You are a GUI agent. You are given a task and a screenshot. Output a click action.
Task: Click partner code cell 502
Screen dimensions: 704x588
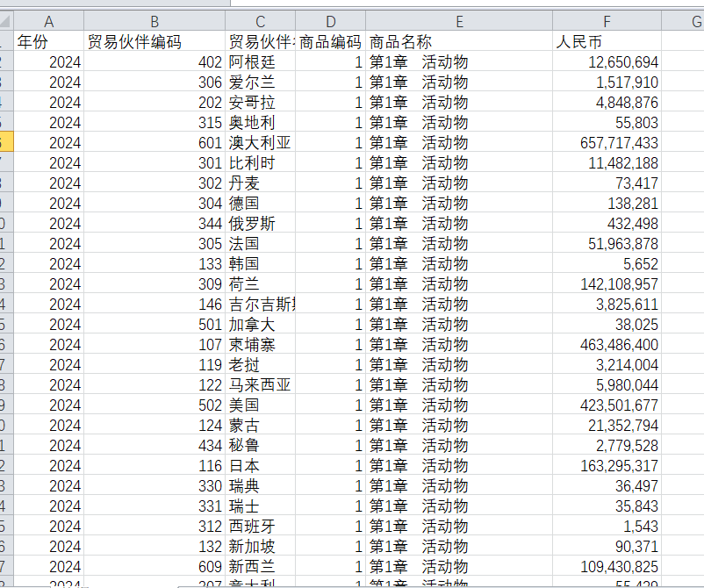(154, 405)
